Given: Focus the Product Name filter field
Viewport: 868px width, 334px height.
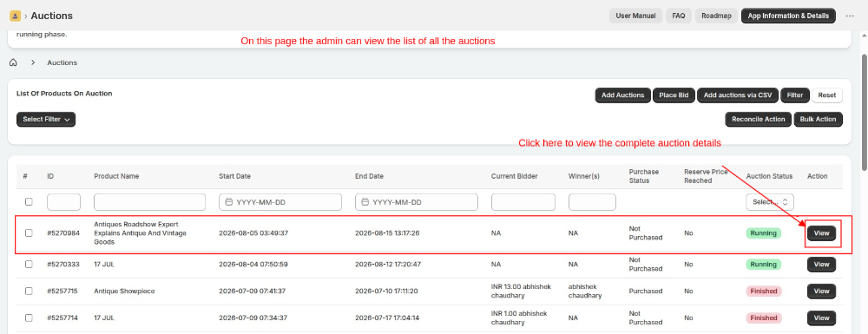Looking at the screenshot, I should pyautogui.click(x=149, y=202).
